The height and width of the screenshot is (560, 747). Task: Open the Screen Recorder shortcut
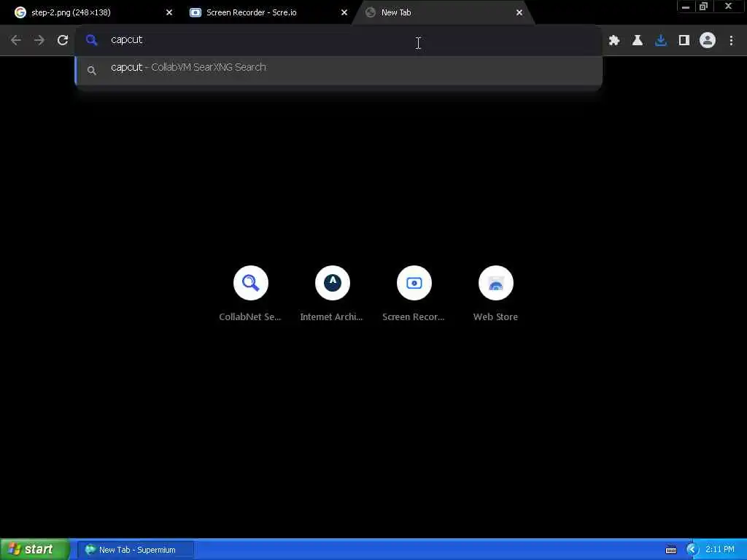(x=414, y=293)
